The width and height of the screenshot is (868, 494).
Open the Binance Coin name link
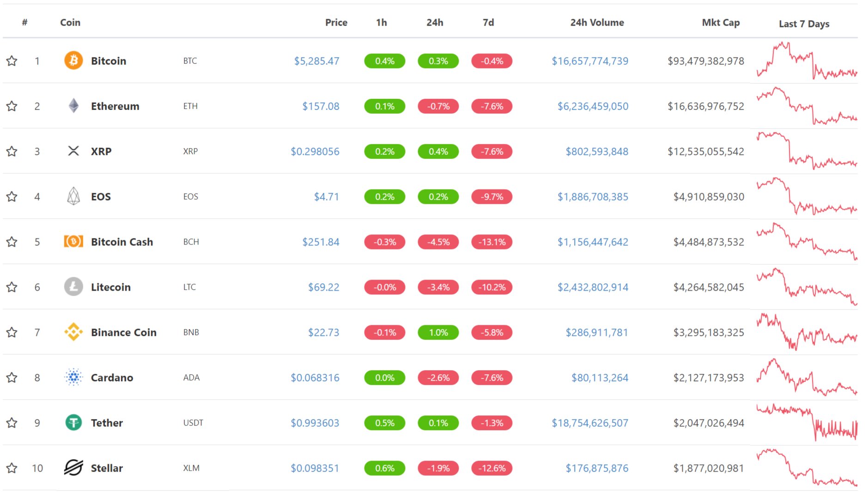(x=124, y=332)
